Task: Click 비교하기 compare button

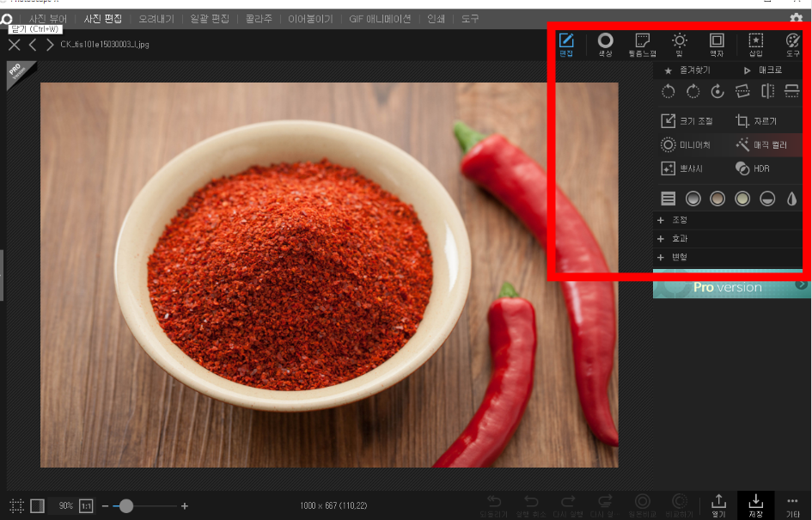Action: 679,506
